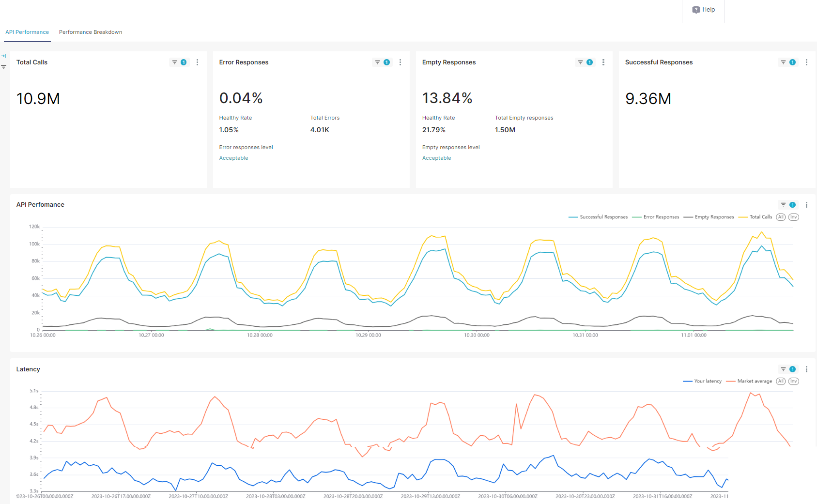This screenshot has width=817, height=504.
Task: Toggle Market average series in legend
Action: coord(749,381)
